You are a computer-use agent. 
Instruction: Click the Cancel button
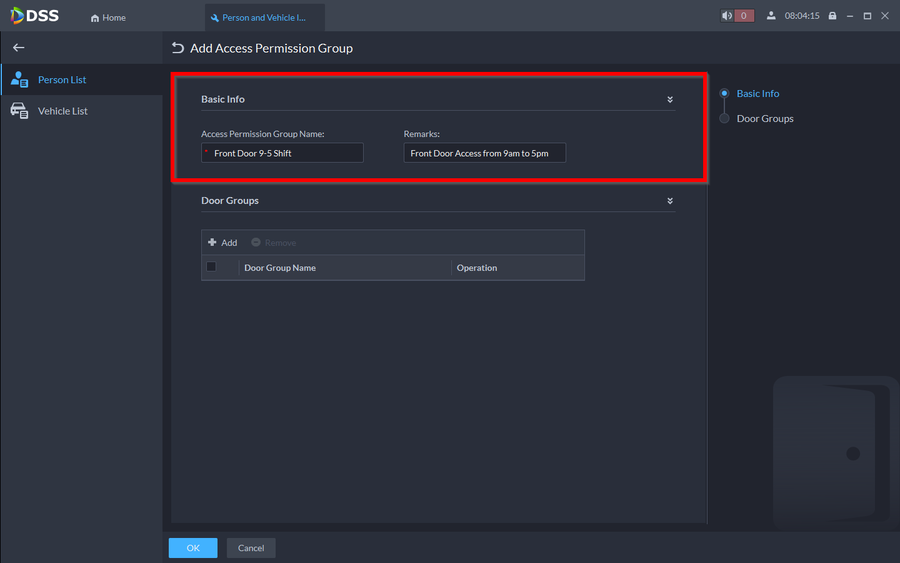point(251,548)
